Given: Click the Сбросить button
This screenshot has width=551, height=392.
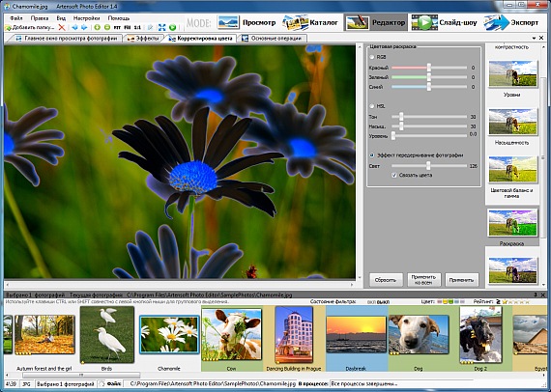Looking at the screenshot, I should [x=386, y=280].
